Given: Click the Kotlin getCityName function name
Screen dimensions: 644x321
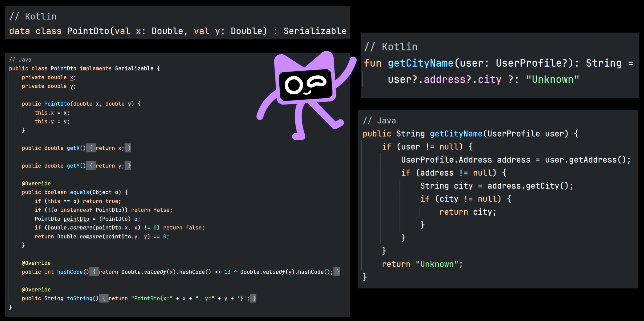Looking at the screenshot, I should 420,63.
